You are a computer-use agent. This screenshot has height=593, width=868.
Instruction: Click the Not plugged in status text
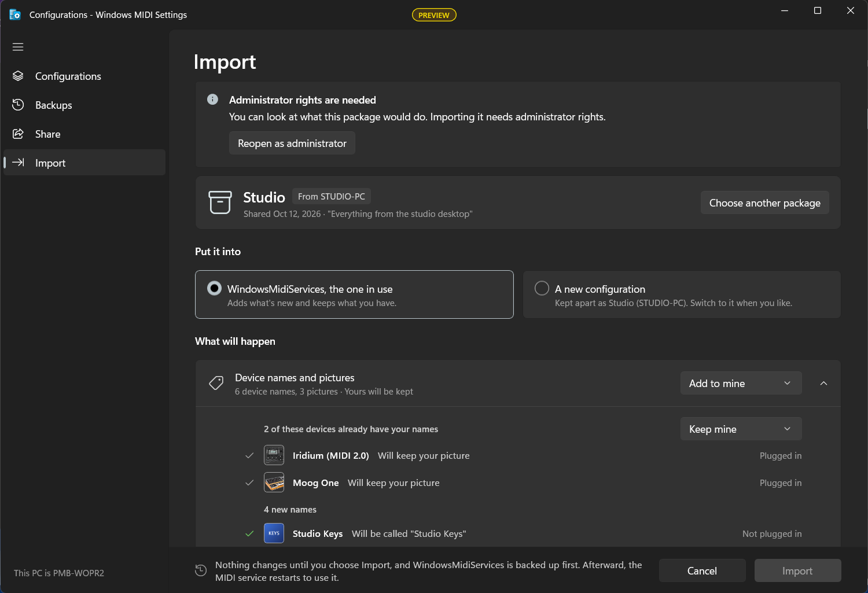coord(772,533)
